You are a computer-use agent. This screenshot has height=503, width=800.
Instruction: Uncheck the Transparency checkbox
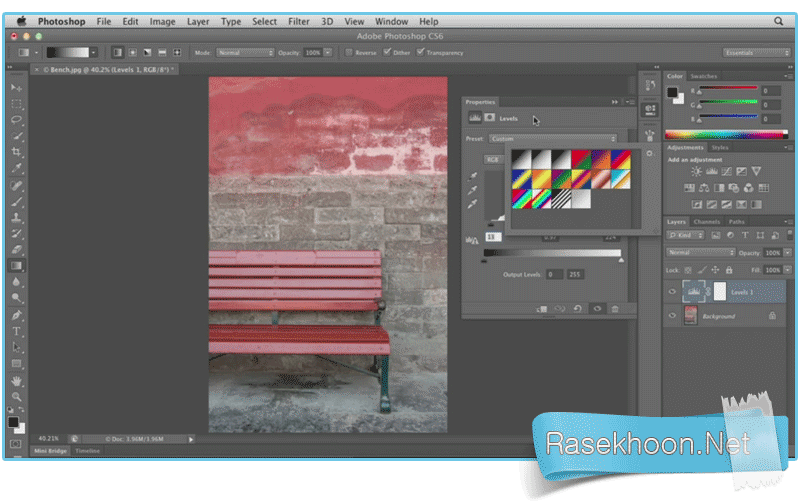tap(420, 52)
